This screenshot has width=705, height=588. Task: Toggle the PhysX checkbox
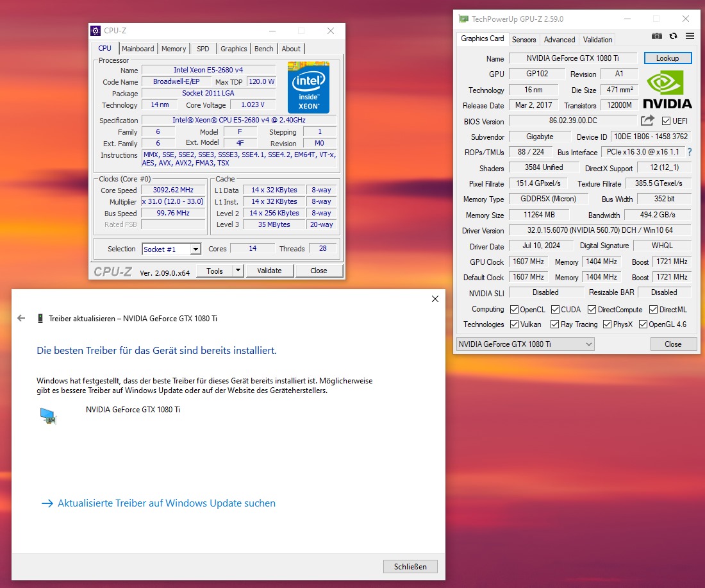(608, 324)
